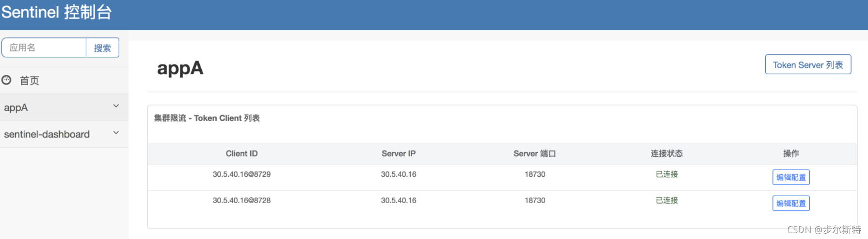Open the 首页 home menu item
Viewport: 868px width, 239px height.
(29, 81)
